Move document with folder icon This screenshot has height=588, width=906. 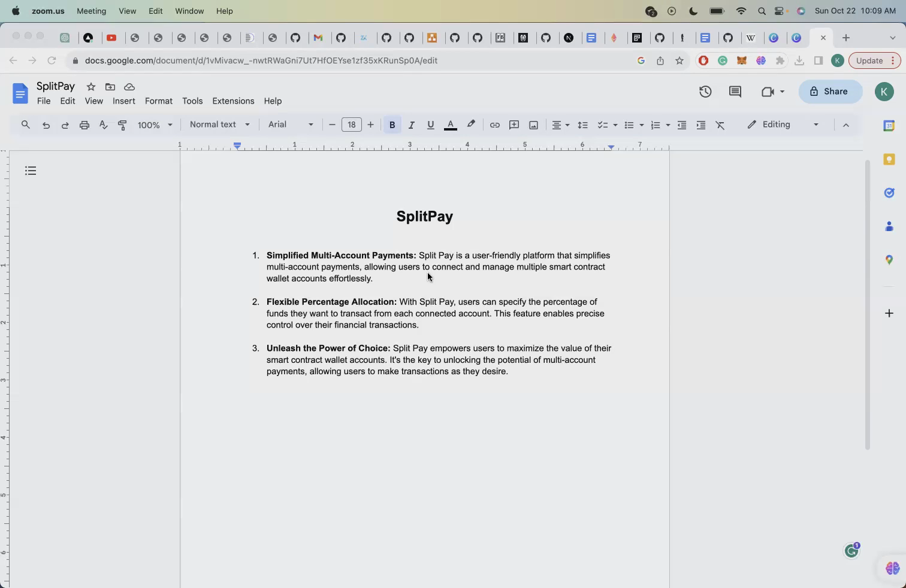tap(110, 87)
